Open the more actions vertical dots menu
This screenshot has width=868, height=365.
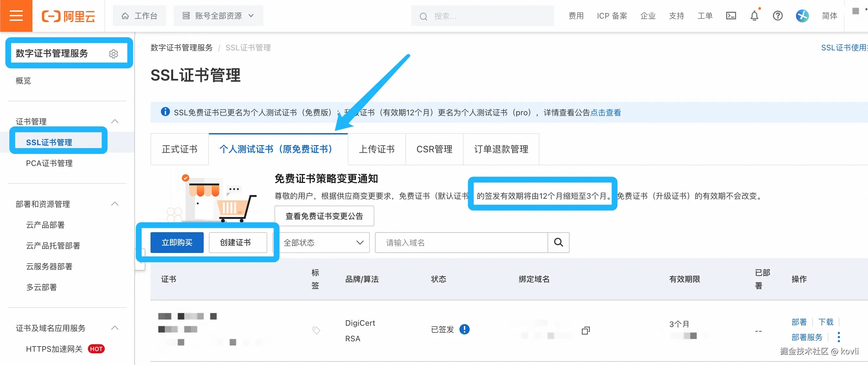[839, 337]
